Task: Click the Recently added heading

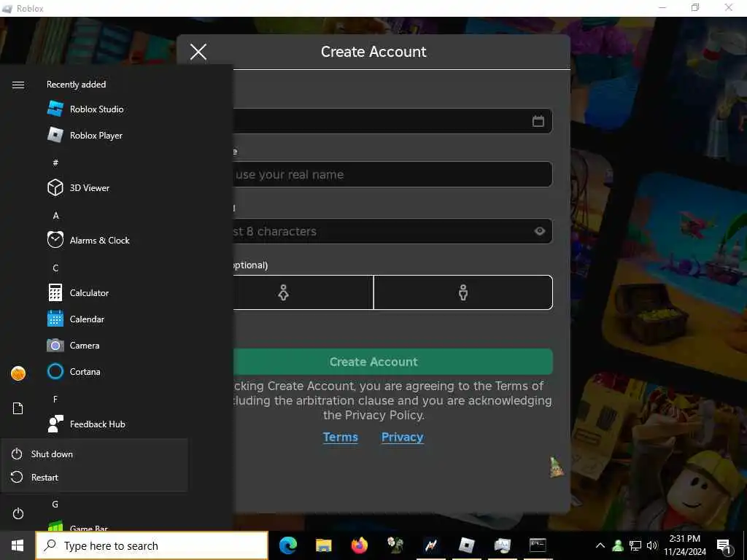Action: pos(76,85)
